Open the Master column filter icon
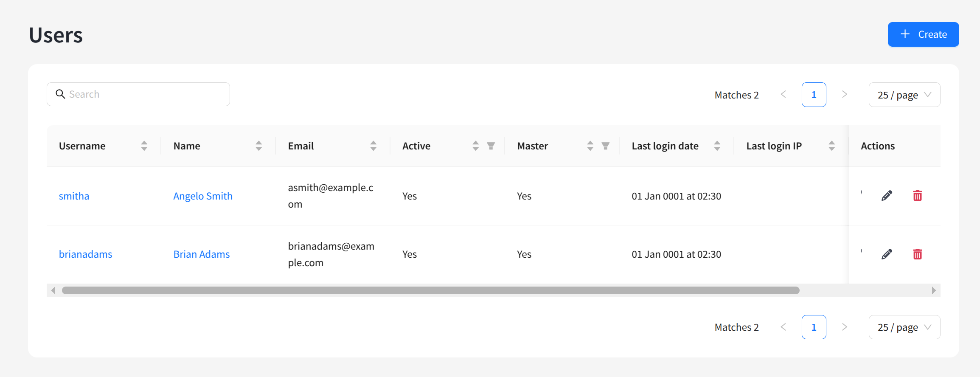This screenshot has width=980, height=377. coord(605,146)
